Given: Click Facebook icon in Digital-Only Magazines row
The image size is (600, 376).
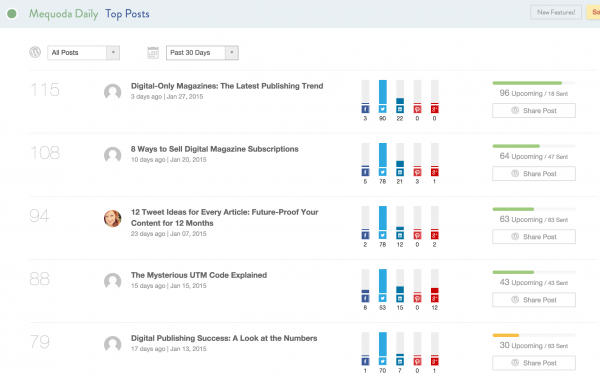Looking at the screenshot, I should tap(365, 109).
